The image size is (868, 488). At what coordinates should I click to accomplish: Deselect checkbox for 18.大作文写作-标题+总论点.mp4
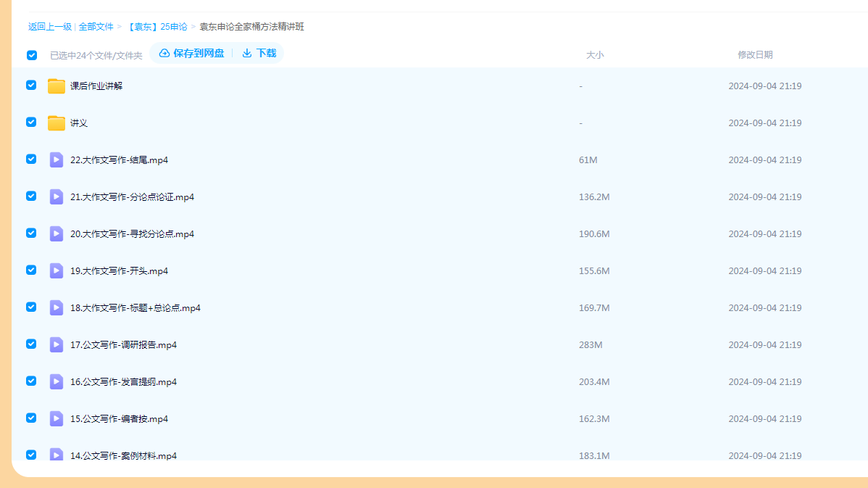(31, 307)
